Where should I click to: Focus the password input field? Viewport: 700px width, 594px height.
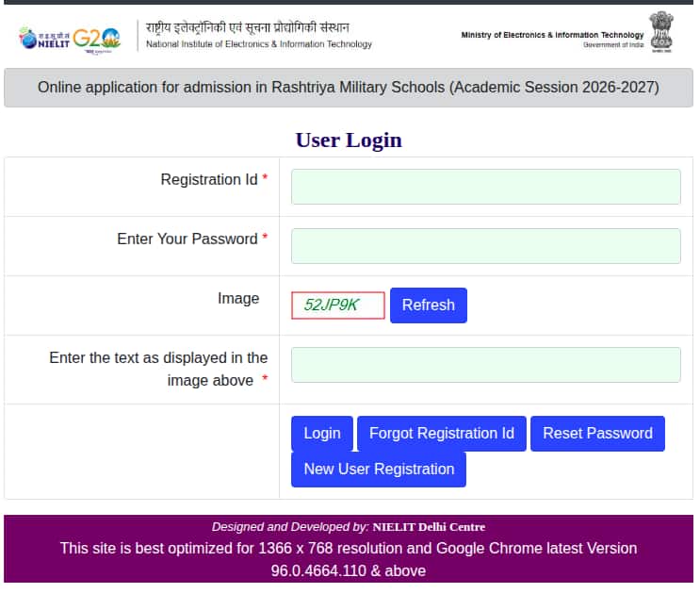click(485, 246)
